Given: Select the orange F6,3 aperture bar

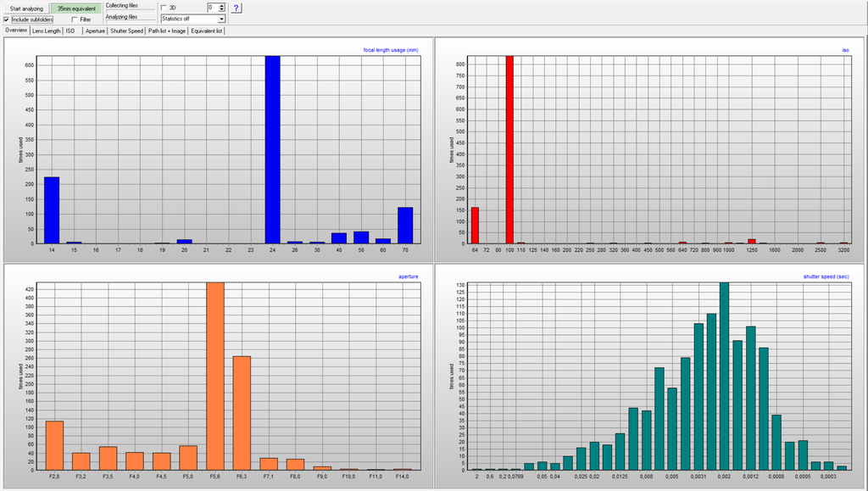Looking at the screenshot, I should pyautogui.click(x=242, y=413).
